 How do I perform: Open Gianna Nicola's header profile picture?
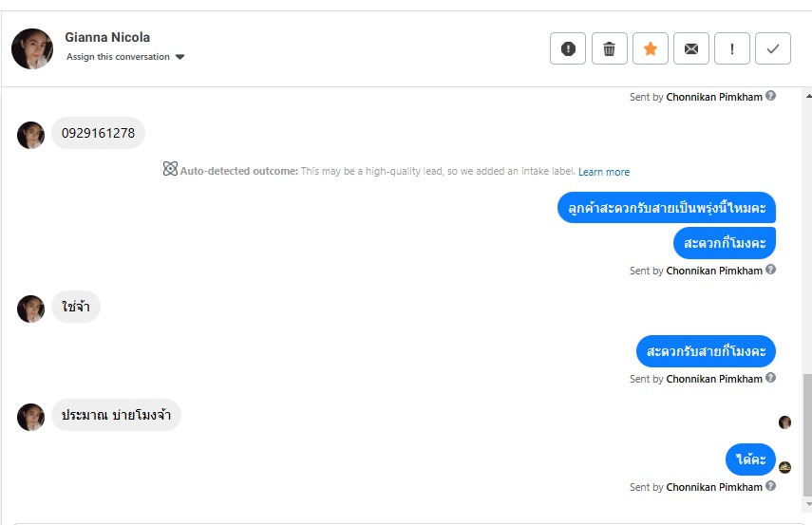[32, 48]
